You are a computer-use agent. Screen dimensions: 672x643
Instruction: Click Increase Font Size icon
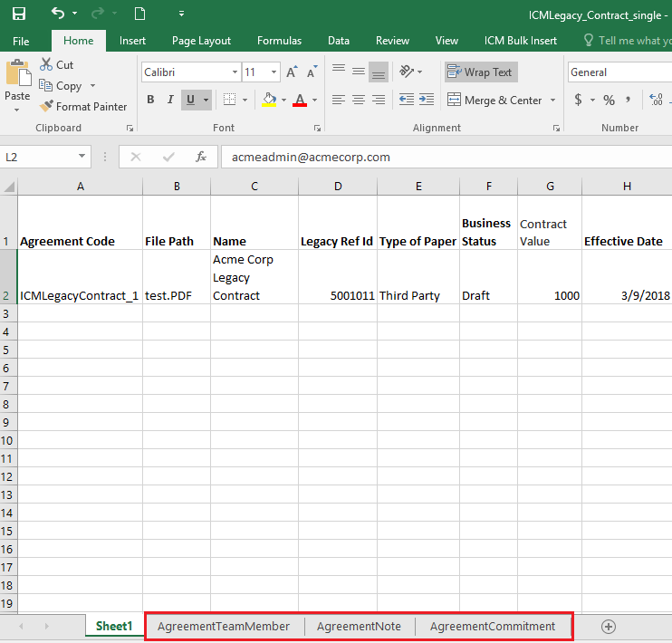pos(292,72)
